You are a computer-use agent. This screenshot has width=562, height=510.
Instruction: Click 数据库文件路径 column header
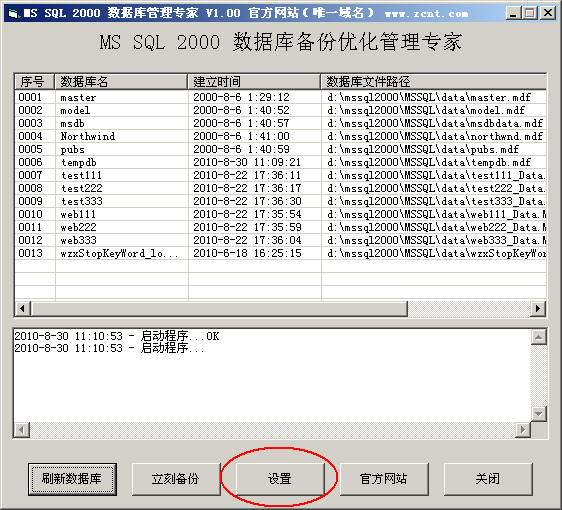[x=433, y=82]
